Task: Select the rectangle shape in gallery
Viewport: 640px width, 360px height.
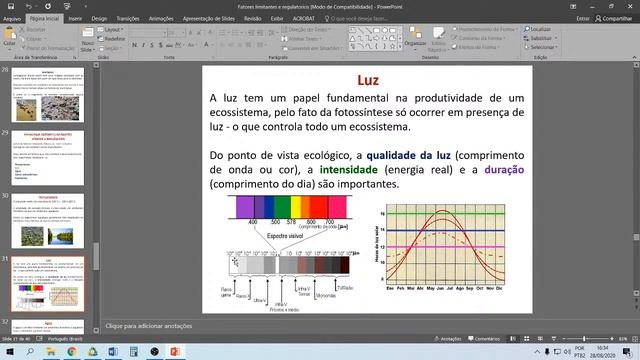Action: point(377,30)
